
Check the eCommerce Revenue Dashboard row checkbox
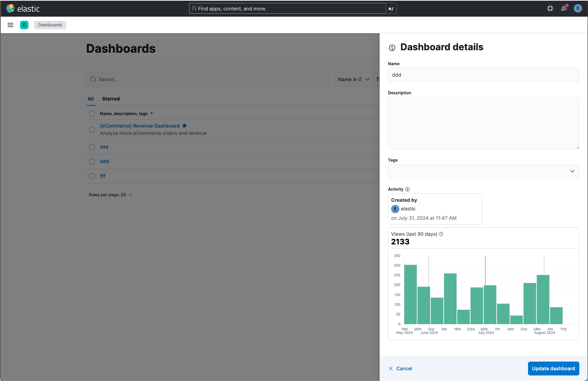click(92, 129)
